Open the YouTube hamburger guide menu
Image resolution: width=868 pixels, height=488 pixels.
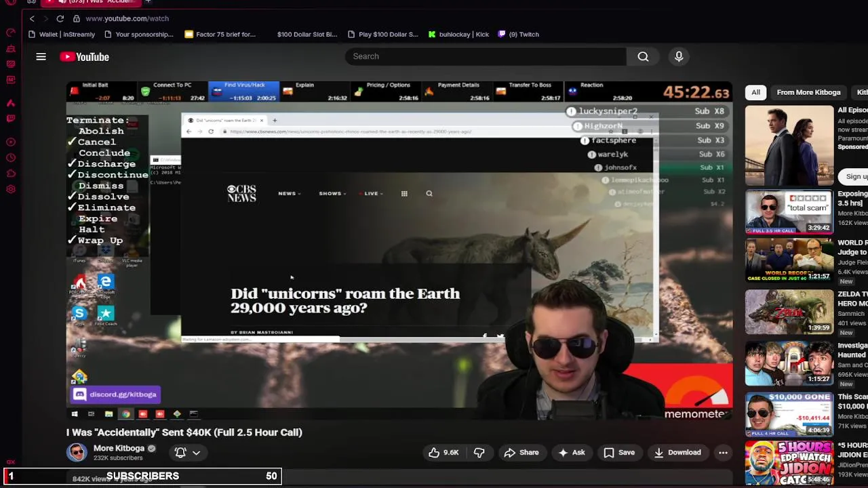point(41,57)
